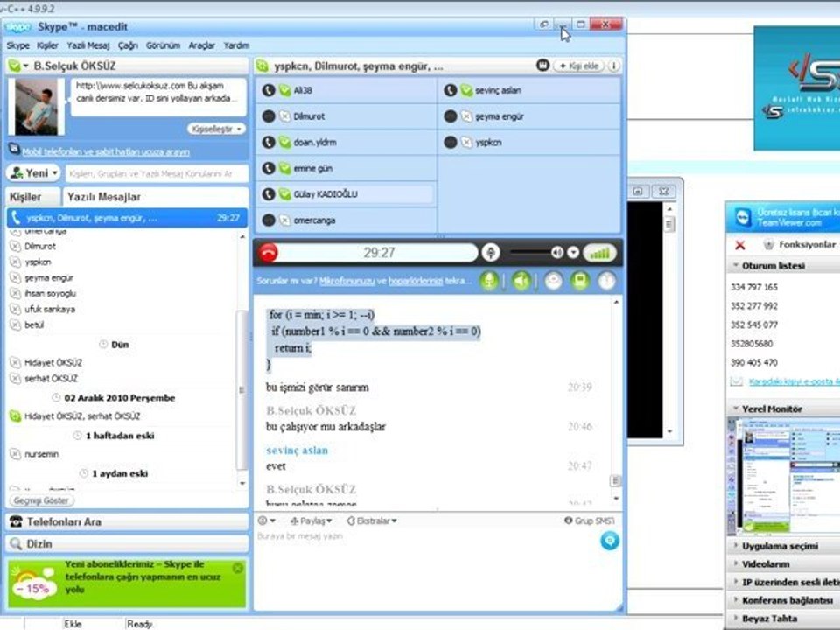Image resolution: width=840 pixels, height=630 pixels.
Task: Expand Uygulama seçimi in TeamViewer panel
Action: point(780,546)
